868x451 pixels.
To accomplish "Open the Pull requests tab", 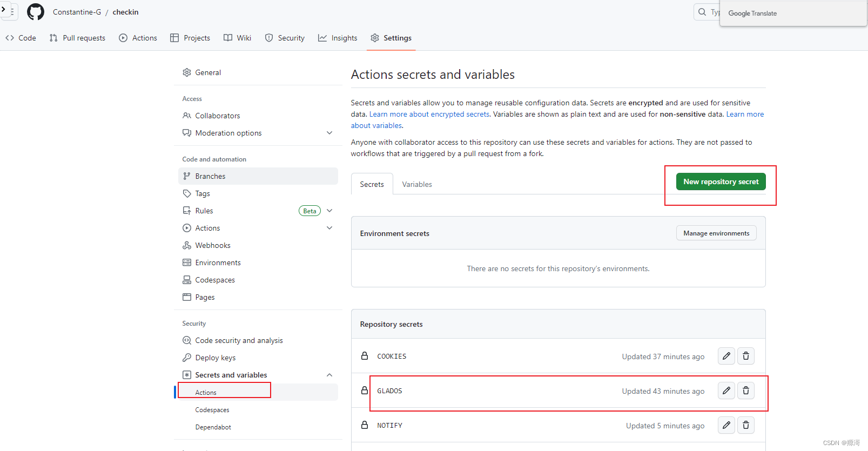I will pyautogui.click(x=77, y=38).
